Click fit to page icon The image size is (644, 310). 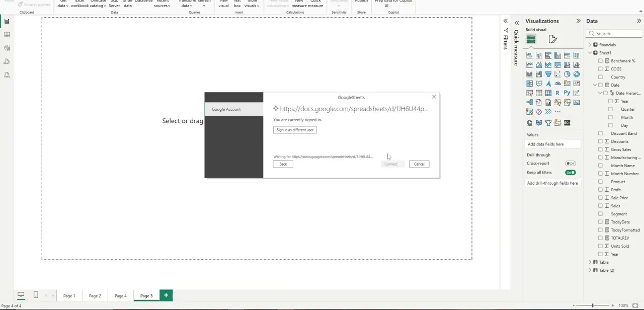point(635,305)
